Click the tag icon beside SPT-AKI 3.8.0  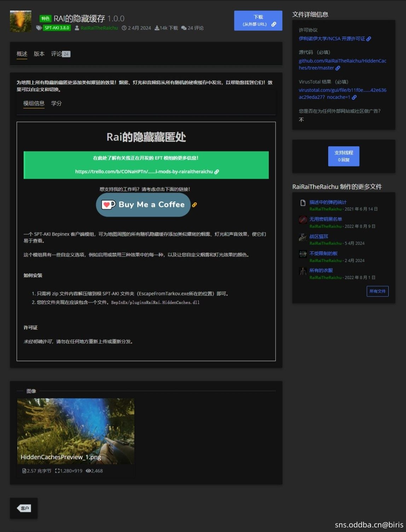pyautogui.click(x=39, y=28)
